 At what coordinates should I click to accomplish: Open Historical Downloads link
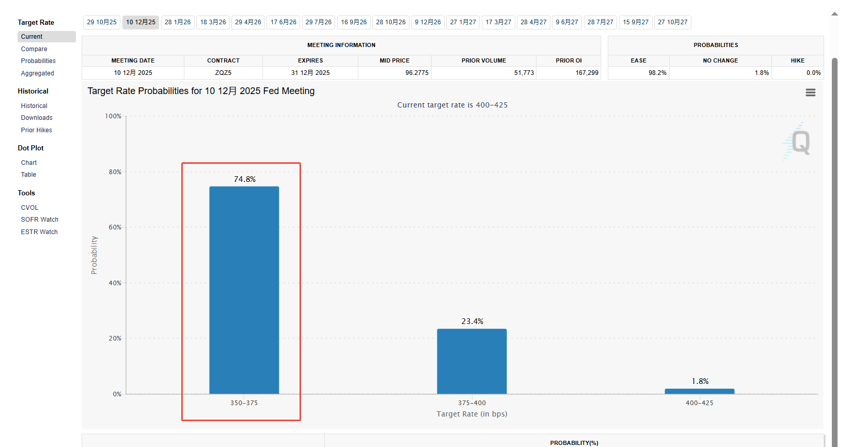click(37, 118)
